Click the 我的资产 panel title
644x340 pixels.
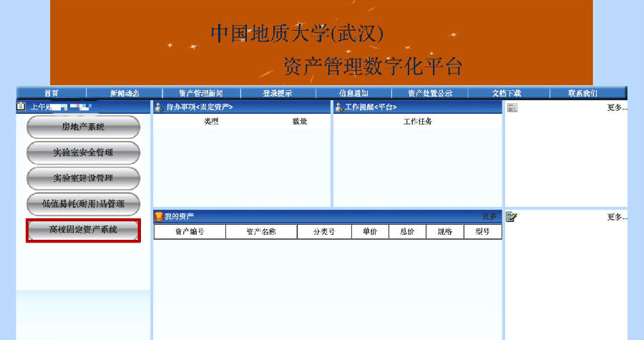coord(180,216)
